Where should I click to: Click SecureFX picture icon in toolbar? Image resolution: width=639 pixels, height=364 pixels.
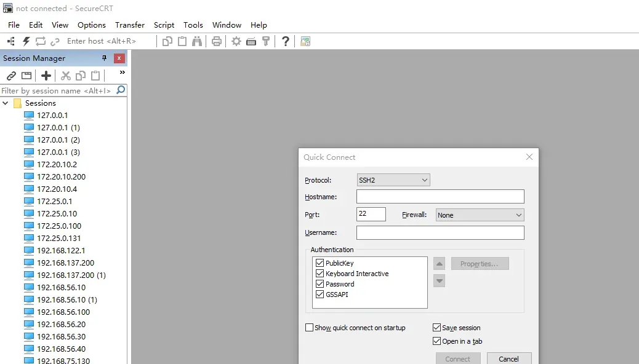[305, 41]
